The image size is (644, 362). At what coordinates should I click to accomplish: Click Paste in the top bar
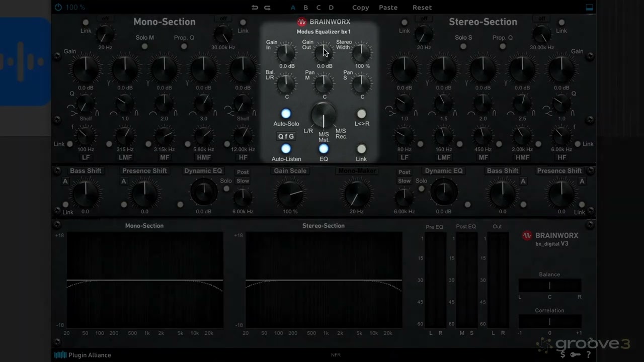[388, 8]
